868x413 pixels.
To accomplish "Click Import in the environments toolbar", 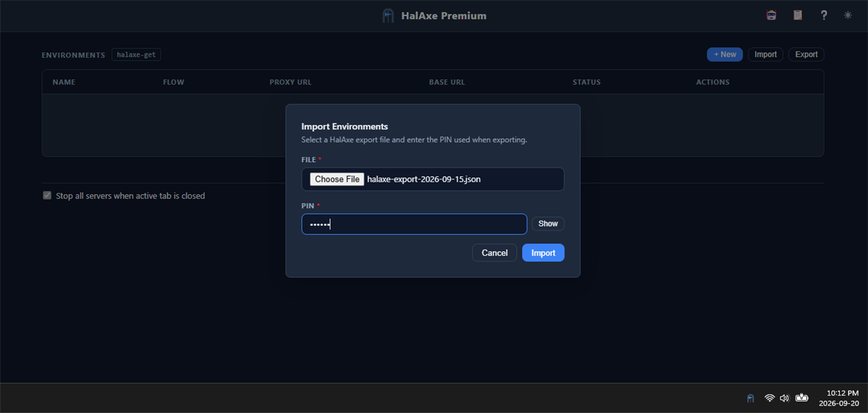I will point(766,55).
